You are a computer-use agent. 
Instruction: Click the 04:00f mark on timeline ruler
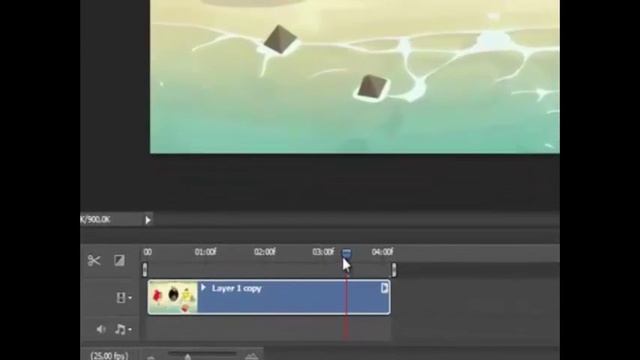pos(382,252)
